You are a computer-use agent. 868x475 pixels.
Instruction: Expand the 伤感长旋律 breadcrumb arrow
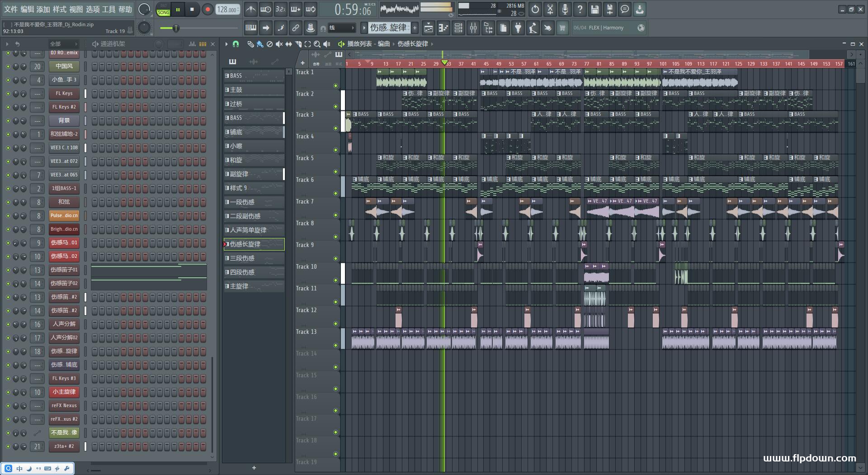(432, 44)
